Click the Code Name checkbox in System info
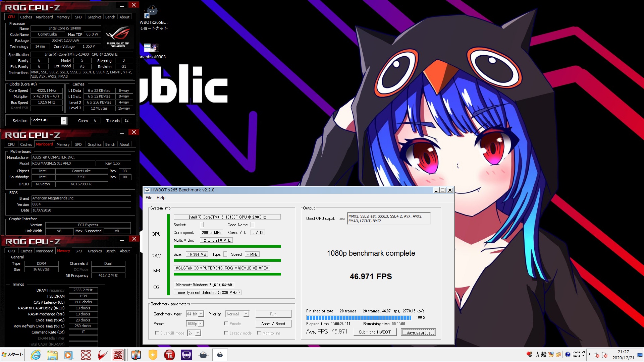The height and width of the screenshot is (362, 644). pyautogui.click(x=252, y=225)
